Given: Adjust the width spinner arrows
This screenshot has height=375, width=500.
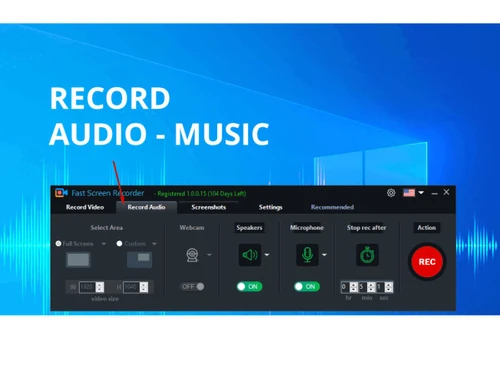Looking at the screenshot, I should pyautogui.click(x=100, y=287).
